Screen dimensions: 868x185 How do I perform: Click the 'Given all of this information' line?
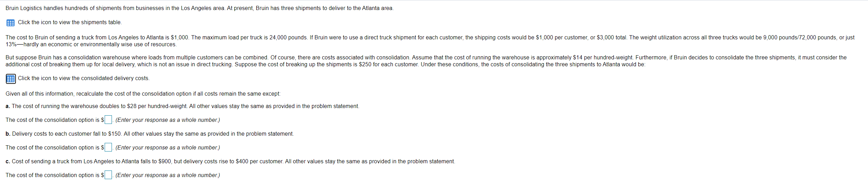click(143, 94)
